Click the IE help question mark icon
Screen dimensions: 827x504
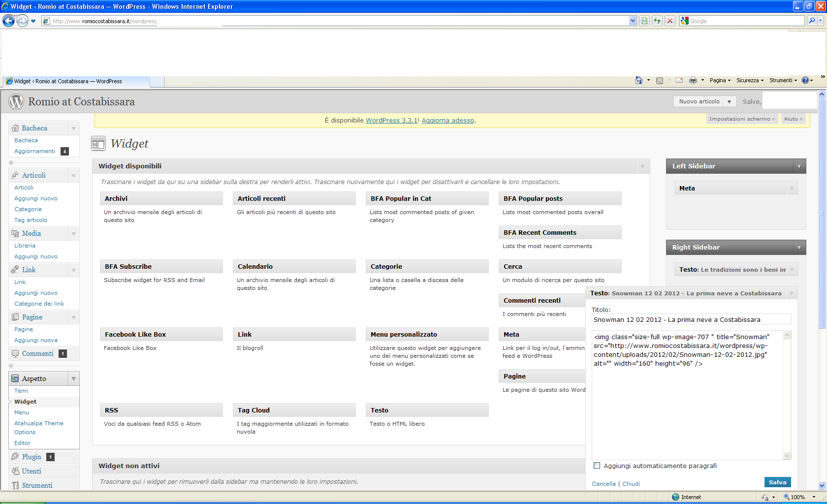click(x=805, y=80)
